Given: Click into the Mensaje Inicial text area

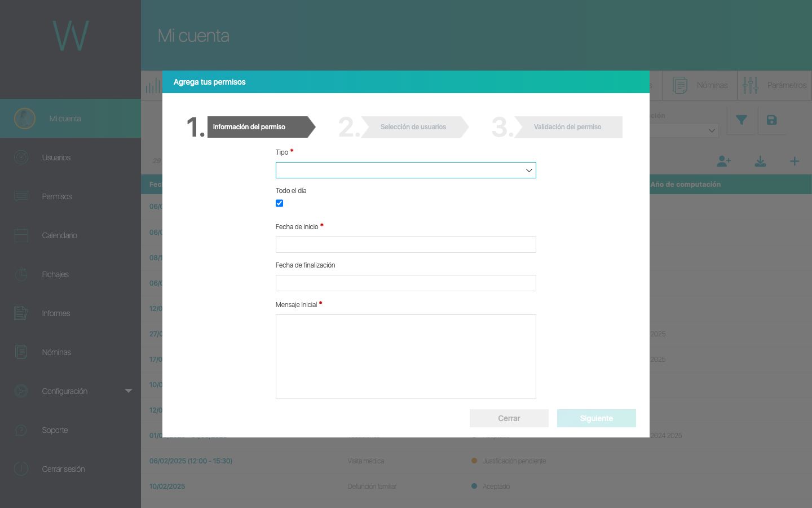Looking at the screenshot, I should click(x=406, y=357).
